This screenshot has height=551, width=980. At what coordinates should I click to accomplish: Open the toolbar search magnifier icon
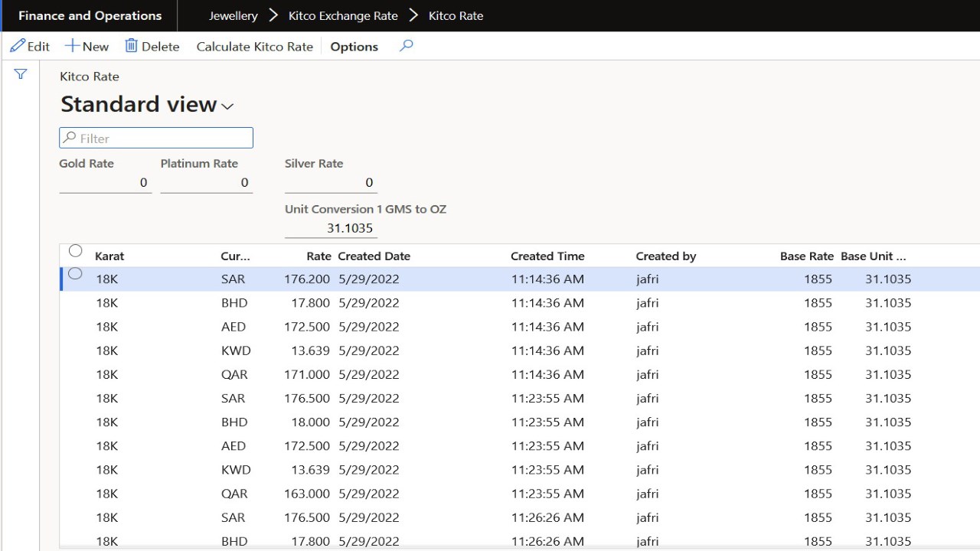[407, 46]
